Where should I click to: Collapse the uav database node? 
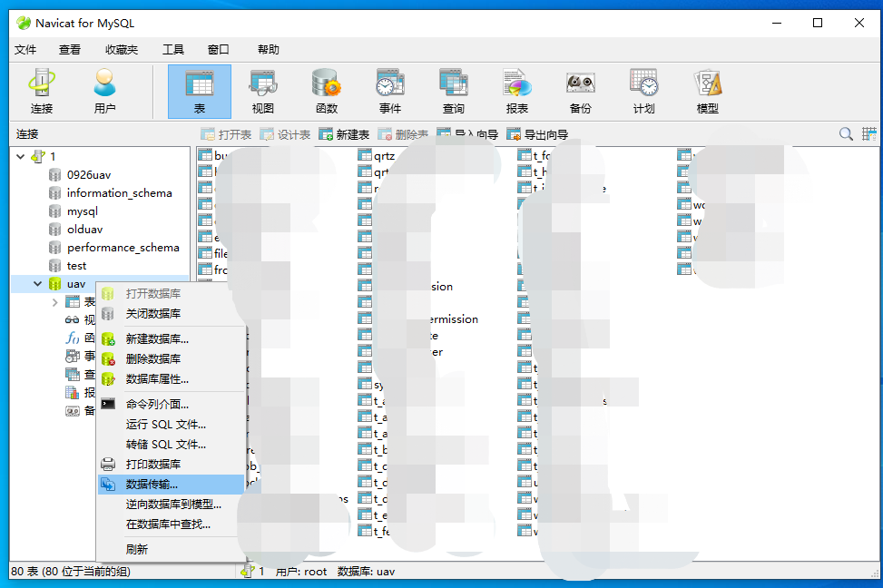pyautogui.click(x=38, y=284)
